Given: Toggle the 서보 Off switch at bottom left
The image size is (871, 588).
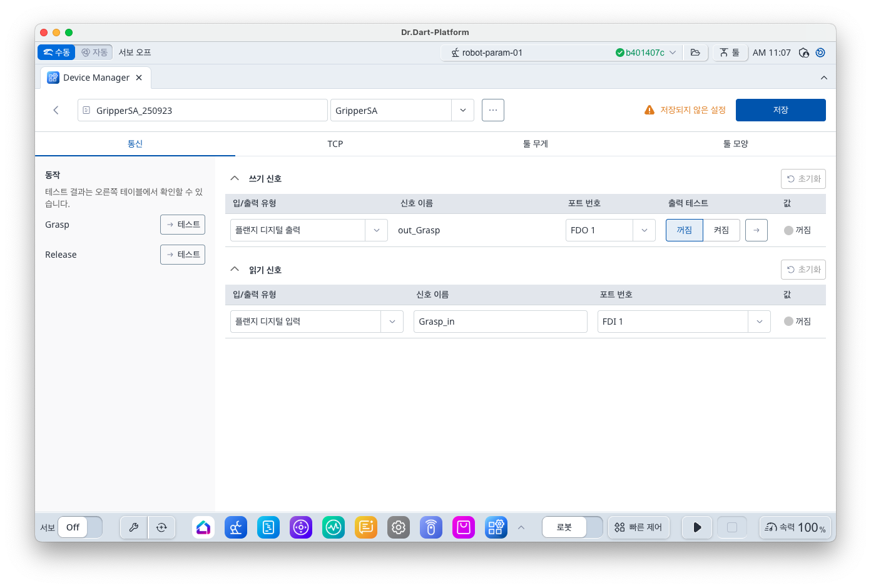Looking at the screenshot, I should pos(81,527).
